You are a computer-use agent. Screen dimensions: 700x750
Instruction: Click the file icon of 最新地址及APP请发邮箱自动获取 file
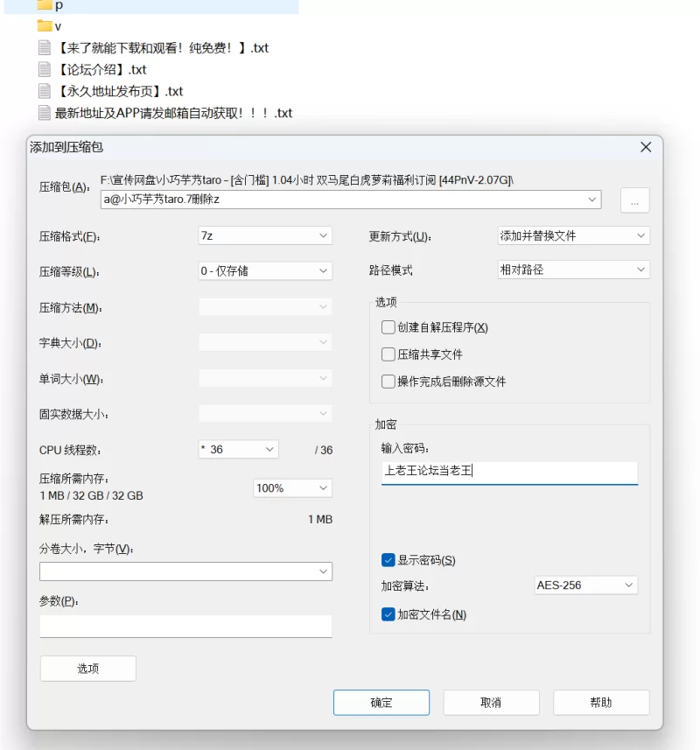45,114
